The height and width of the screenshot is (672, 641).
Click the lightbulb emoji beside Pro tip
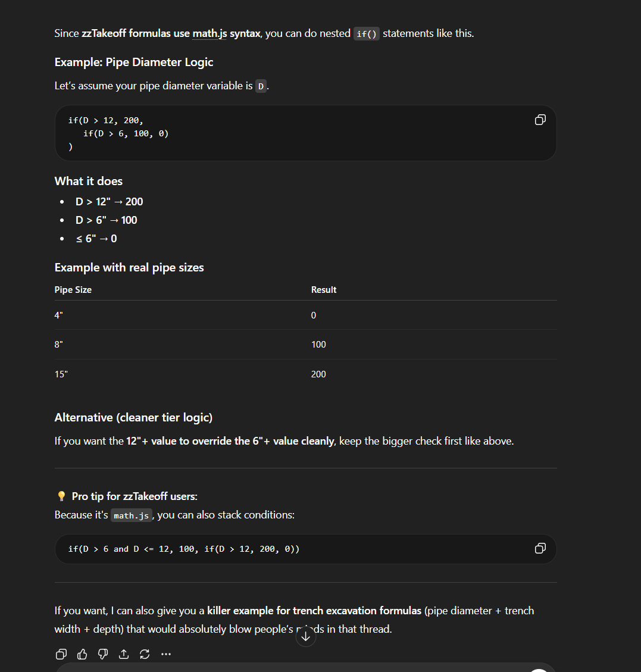[61, 496]
